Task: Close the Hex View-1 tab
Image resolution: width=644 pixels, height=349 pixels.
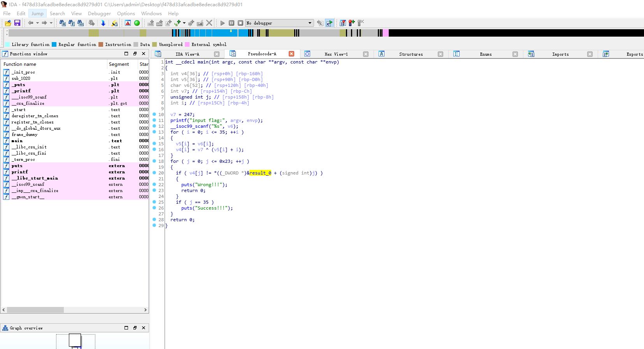Action: point(366,54)
